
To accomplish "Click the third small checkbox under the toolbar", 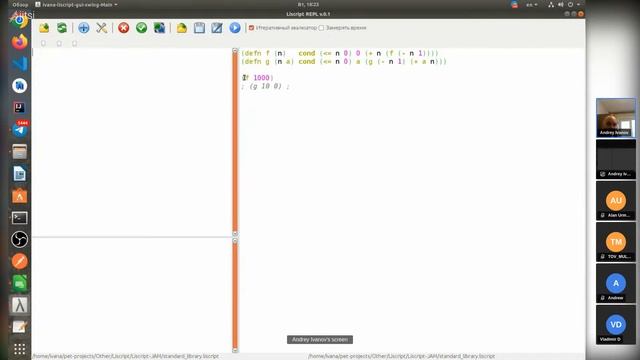I will (x=74, y=43).
